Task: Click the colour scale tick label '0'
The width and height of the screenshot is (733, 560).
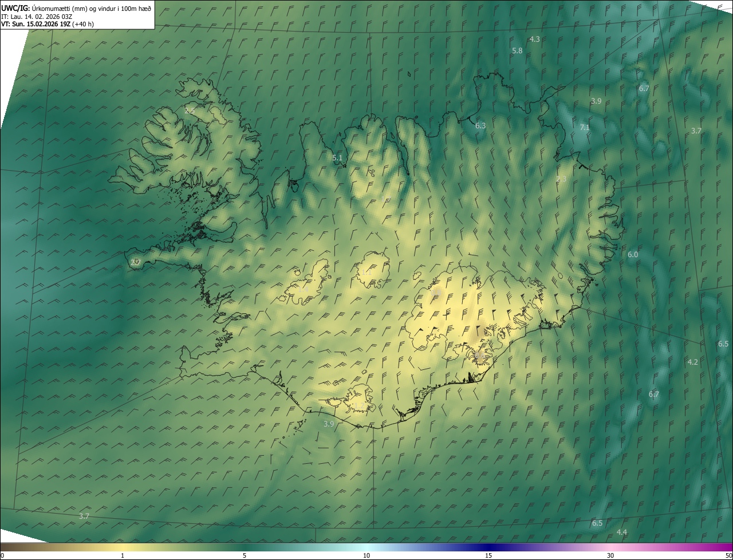Action: tap(2, 556)
